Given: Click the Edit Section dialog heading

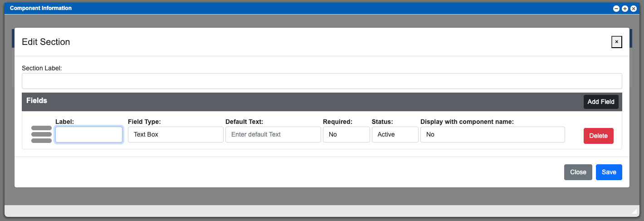Looking at the screenshot, I should pyautogui.click(x=46, y=42).
